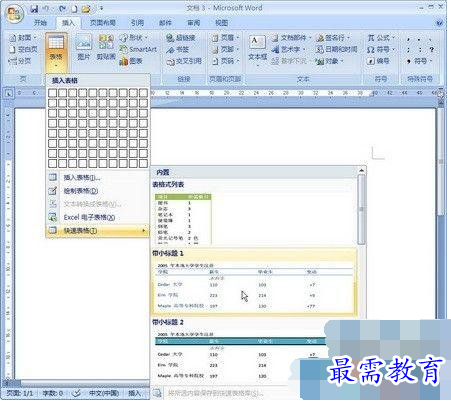This screenshot has height=402, width=451.
Task: Click the 编号 number icon
Action: (x=378, y=61)
